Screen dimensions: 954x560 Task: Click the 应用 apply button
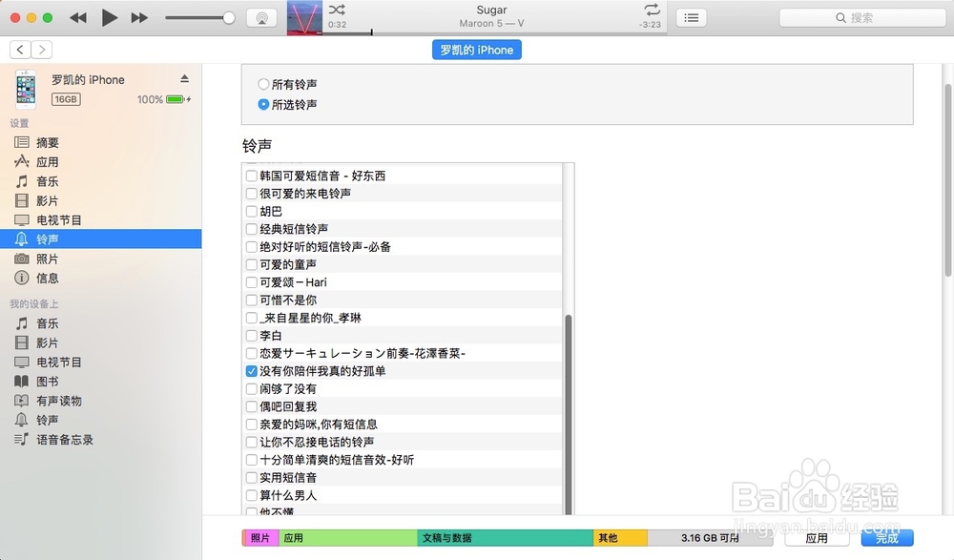pos(817,537)
